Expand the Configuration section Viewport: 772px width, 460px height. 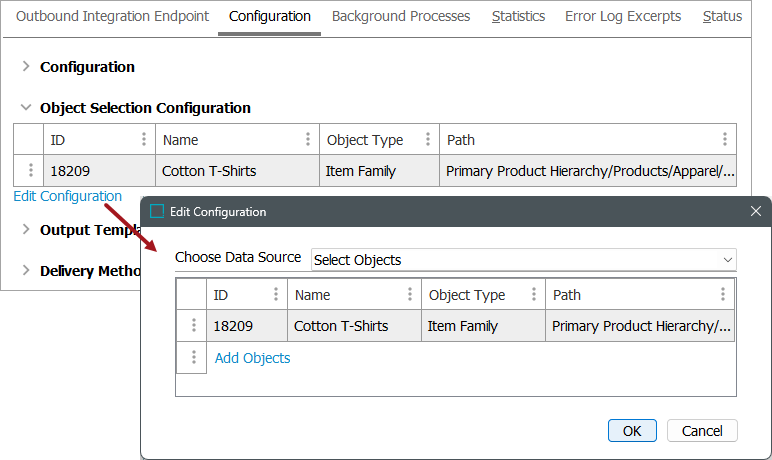pyautogui.click(x=26, y=67)
